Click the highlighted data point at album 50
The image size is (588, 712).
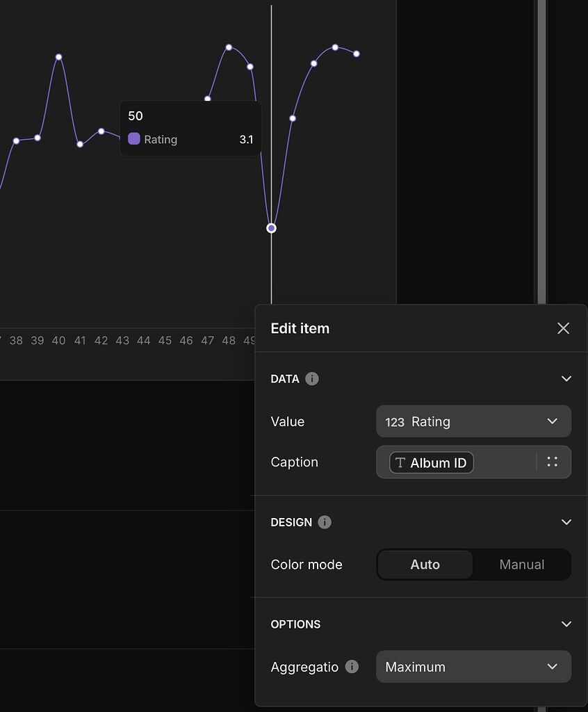[271, 227]
